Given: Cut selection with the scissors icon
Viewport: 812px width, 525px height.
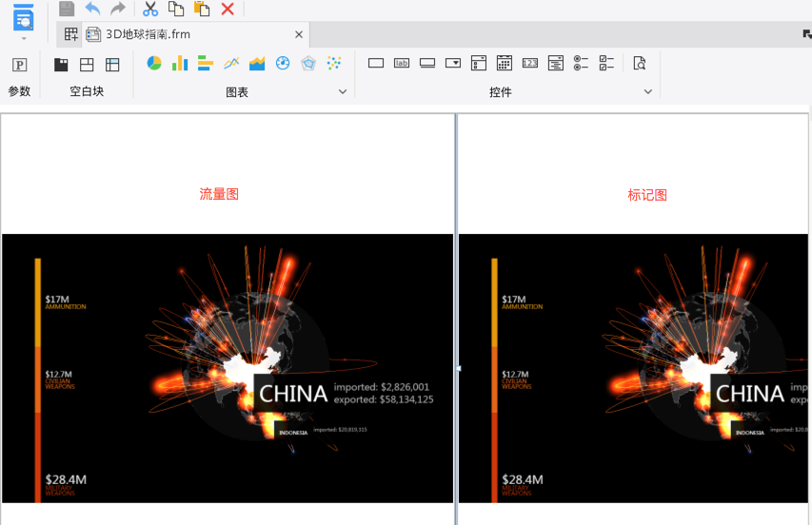Looking at the screenshot, I should 150,9.
